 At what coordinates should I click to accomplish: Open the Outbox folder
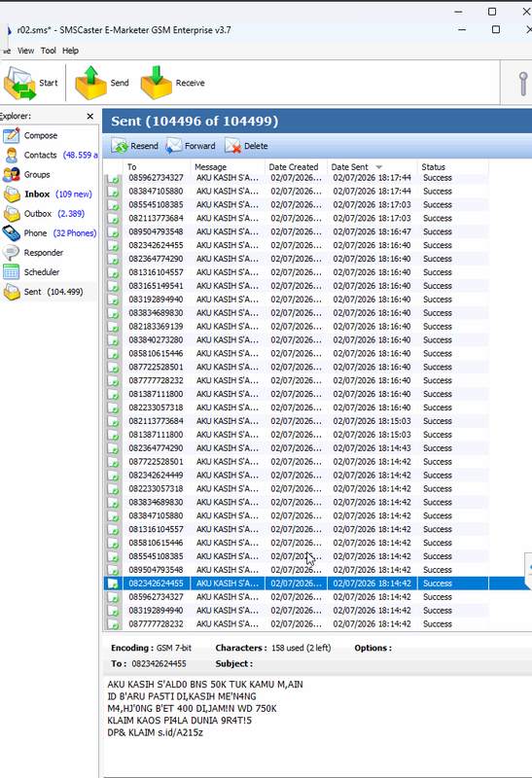click(x=38, y=213)
